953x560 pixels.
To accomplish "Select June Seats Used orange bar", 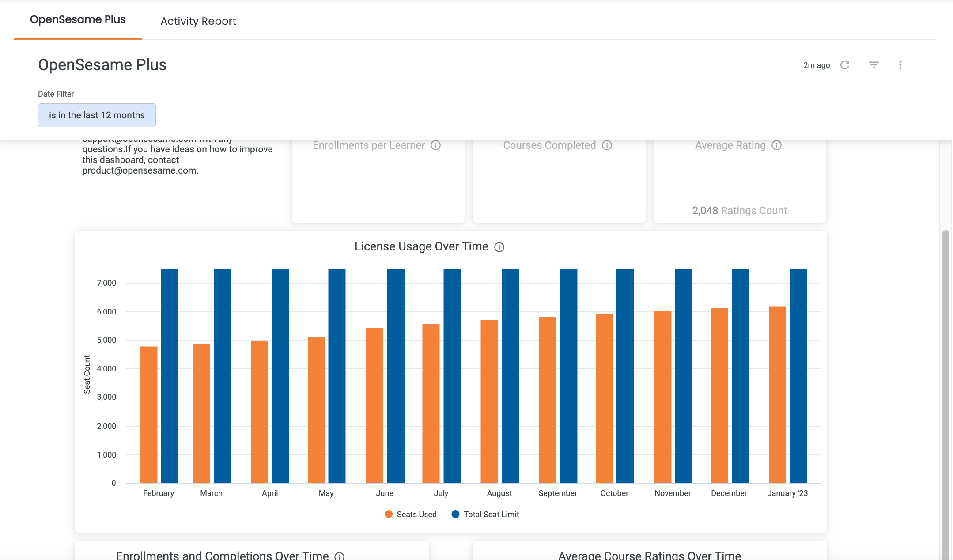I will tap(374, 405).
